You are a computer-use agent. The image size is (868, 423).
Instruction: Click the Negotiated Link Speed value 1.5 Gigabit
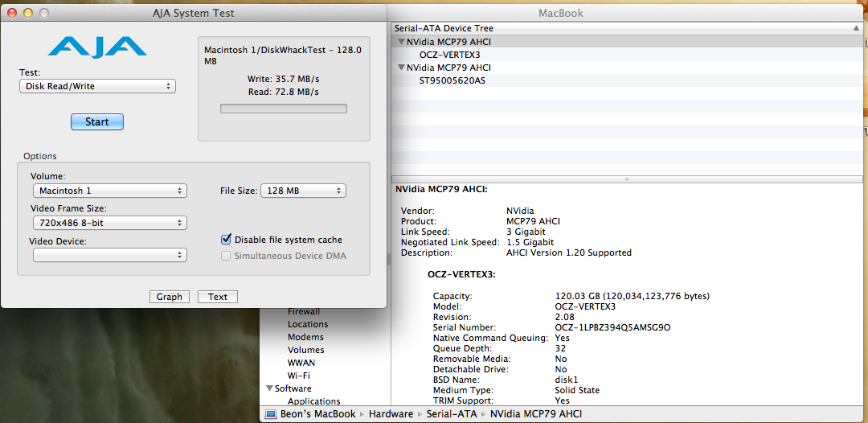530,242
